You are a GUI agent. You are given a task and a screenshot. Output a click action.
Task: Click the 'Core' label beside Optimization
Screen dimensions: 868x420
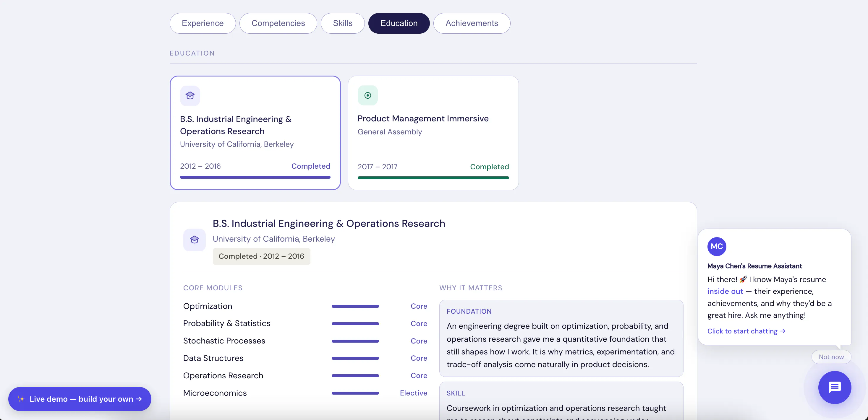click(x=419, y=306)
